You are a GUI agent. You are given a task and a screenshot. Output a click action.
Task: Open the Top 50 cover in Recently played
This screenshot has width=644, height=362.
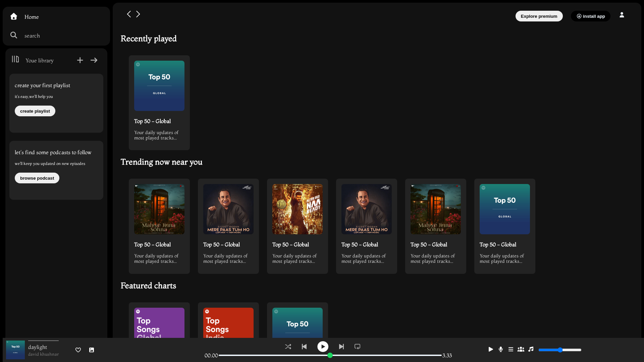click(159, 86)
